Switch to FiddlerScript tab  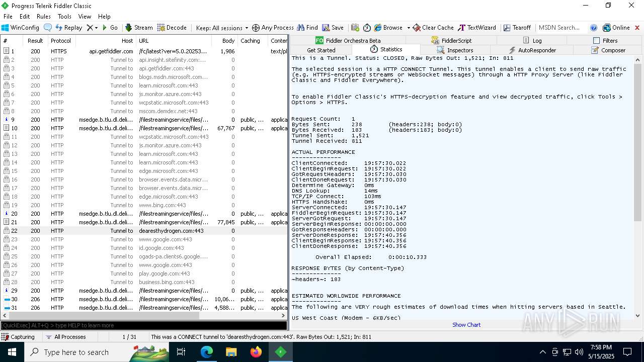[x=451, y=41]
